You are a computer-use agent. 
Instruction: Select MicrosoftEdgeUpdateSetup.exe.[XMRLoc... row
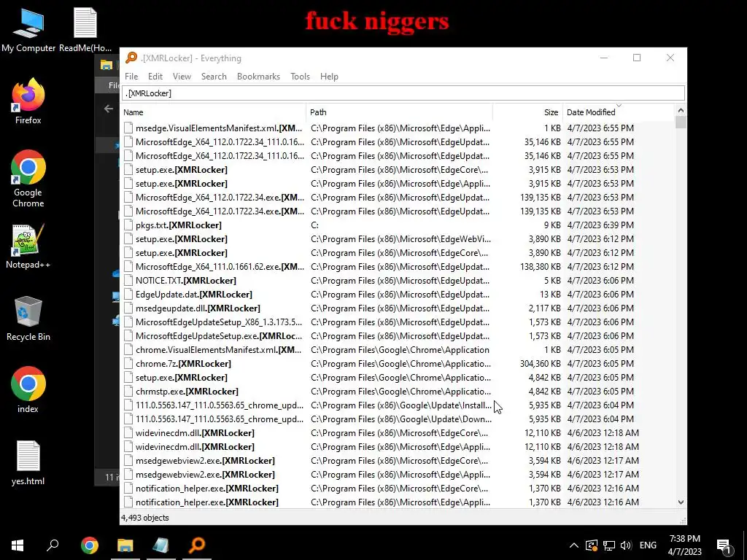click(398, 335)
